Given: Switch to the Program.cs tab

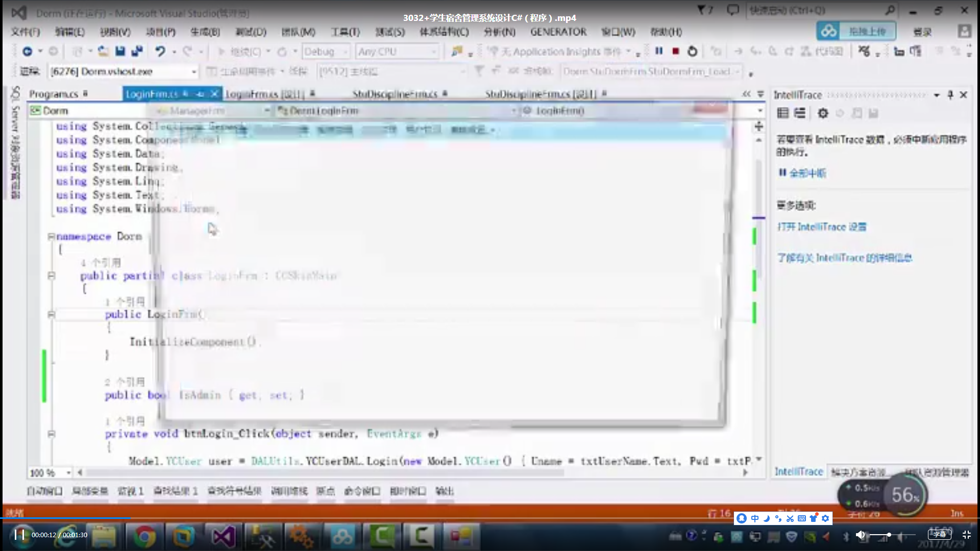Looking at the screenshot, I should pos(58,94).
